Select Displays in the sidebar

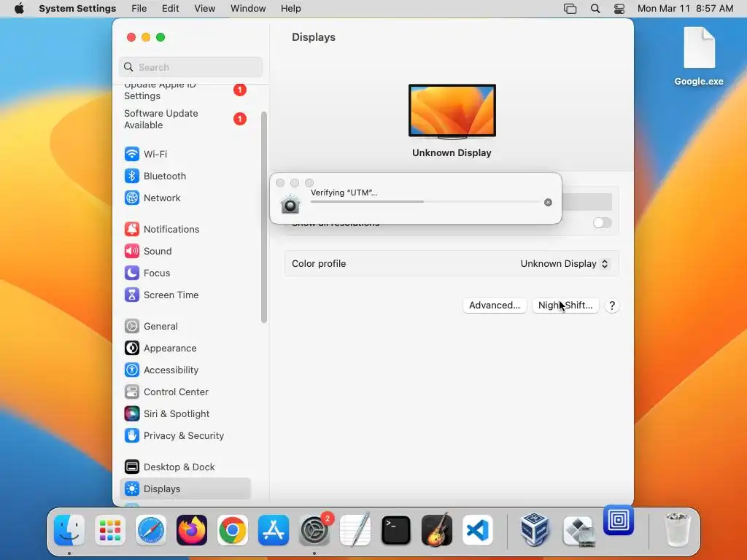pyautogui.click(x=185, y=489)
